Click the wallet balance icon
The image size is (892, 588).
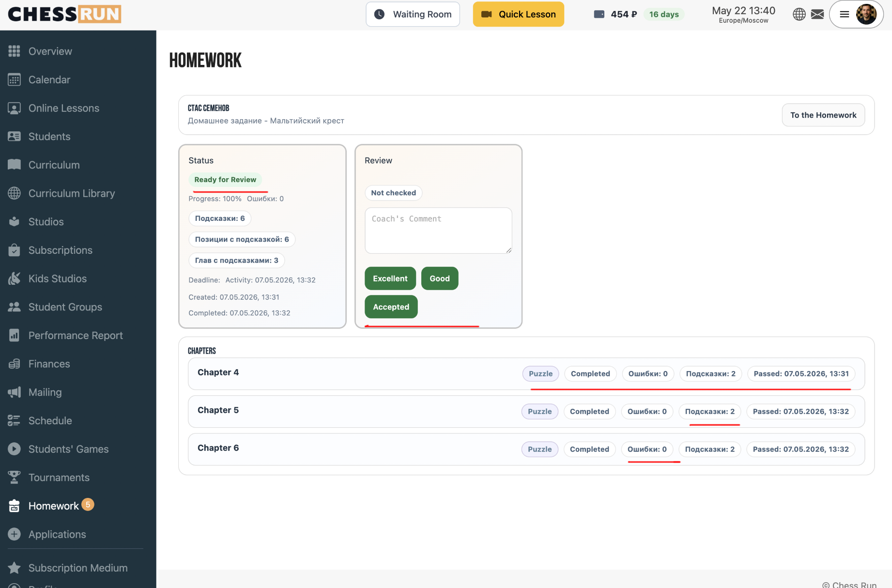pyautogui.click(x=599, y=15)
